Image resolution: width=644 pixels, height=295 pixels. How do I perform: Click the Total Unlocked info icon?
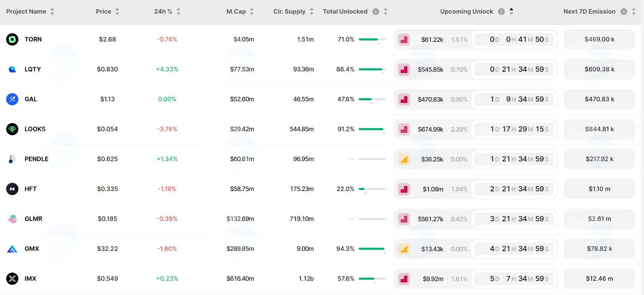coord(376,12)
